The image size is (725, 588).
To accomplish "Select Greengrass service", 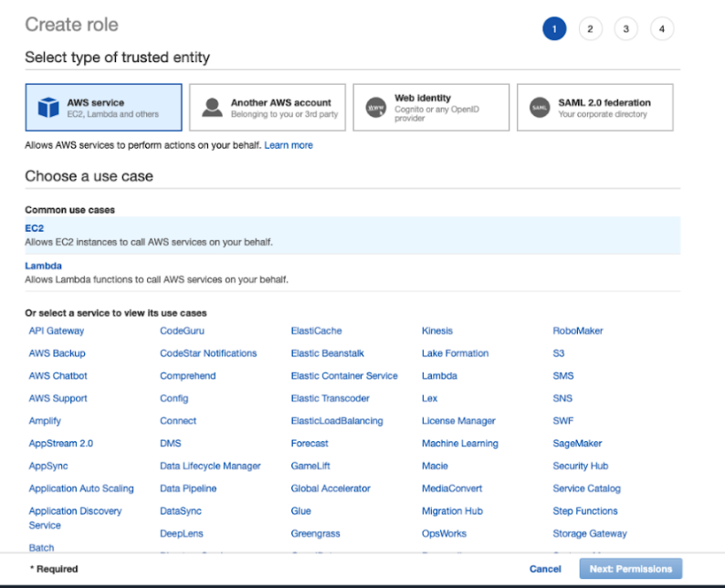I will (315, 533).
